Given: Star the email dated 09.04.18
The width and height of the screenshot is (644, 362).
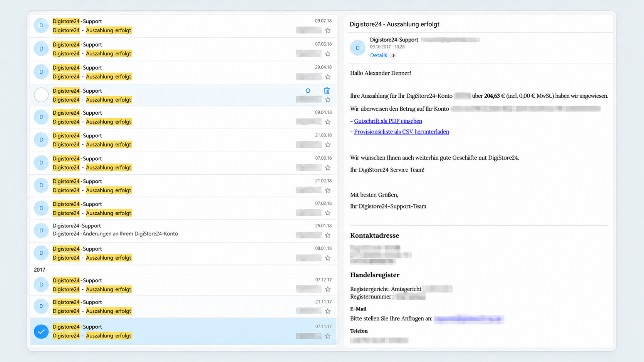Looking at the screenshot, I should coord(328,122).
